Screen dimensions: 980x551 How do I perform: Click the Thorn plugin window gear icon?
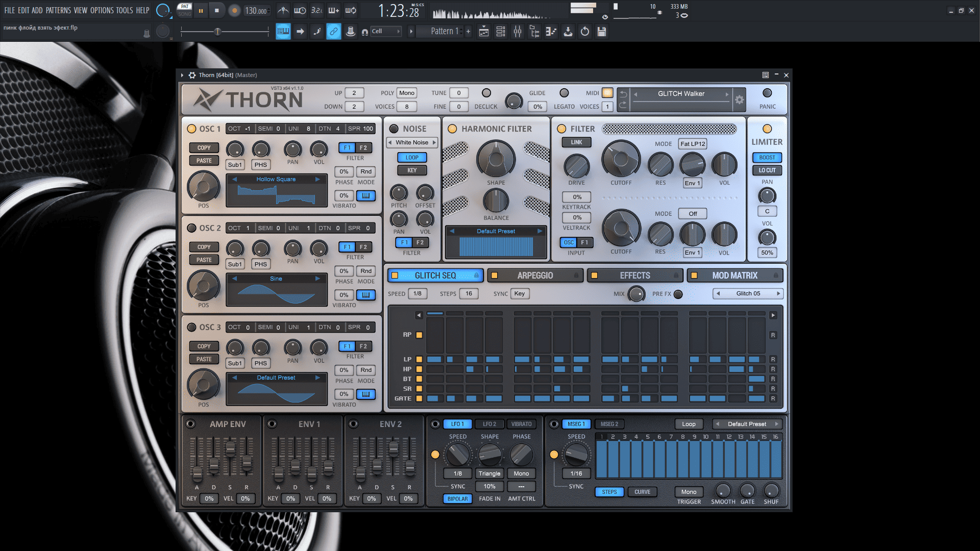192,75
